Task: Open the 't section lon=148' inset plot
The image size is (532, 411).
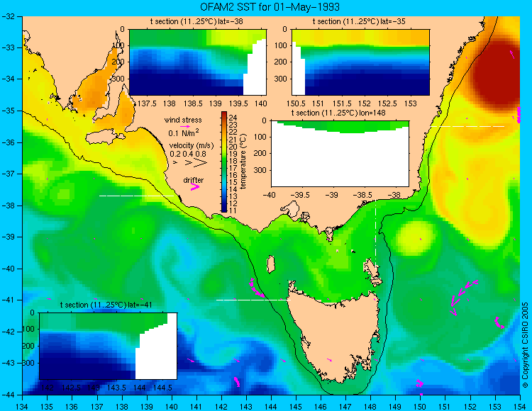Action: click(340, 154)
